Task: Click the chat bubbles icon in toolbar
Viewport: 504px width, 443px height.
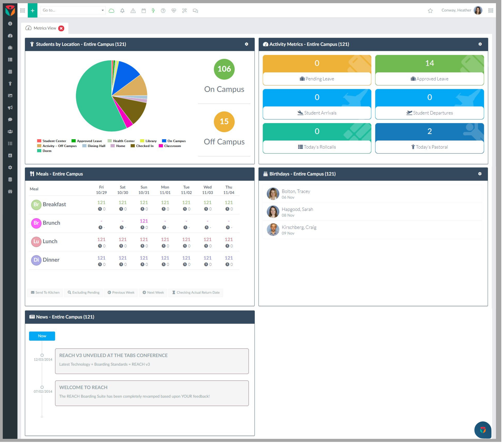Action: [x=195, y=11]
